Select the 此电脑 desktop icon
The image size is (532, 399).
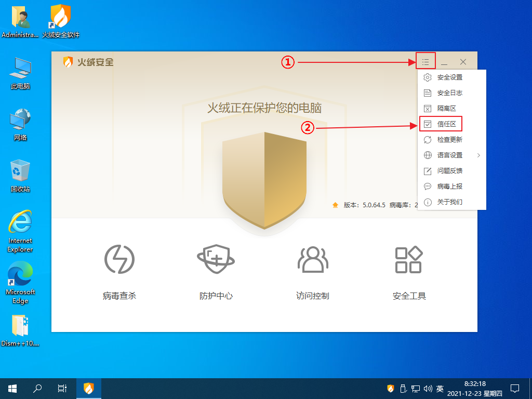point(20,73)
